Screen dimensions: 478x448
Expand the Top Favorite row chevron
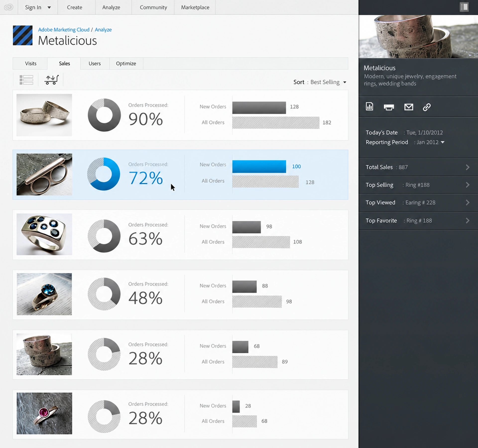click(468, 221)
